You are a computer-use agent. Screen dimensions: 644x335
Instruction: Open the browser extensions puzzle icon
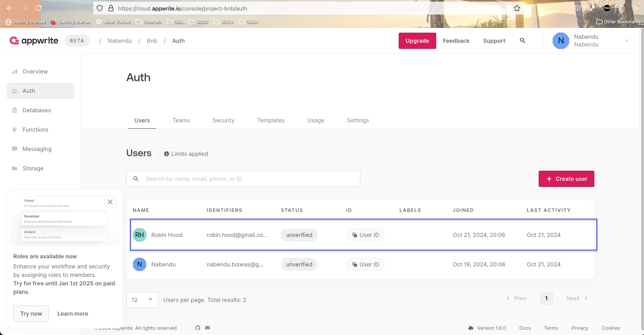click(621, 8)
